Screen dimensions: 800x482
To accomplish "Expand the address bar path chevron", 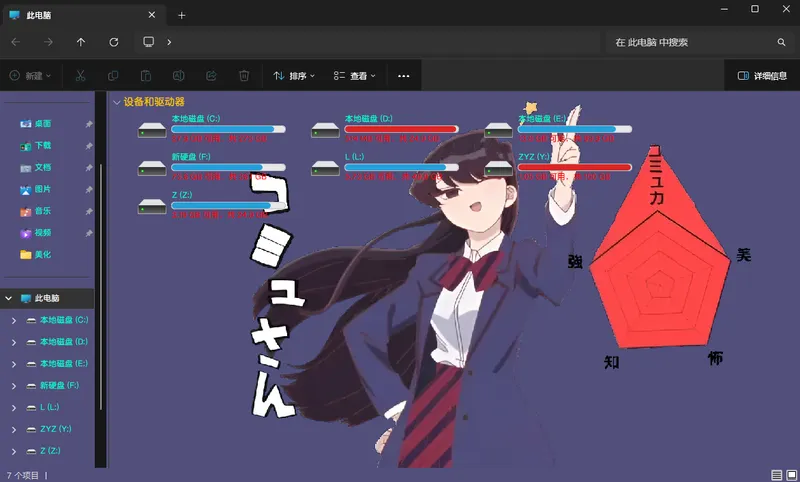I will [x=169, y=42].
